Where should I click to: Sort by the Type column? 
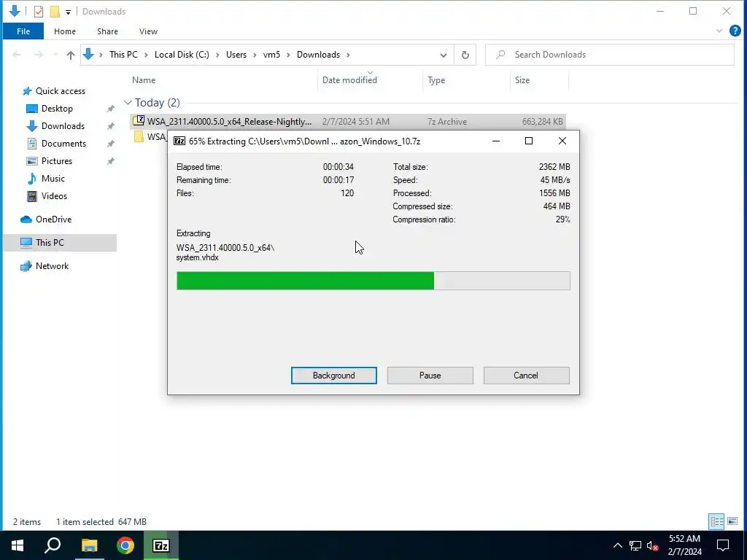[x=436, y=80]
